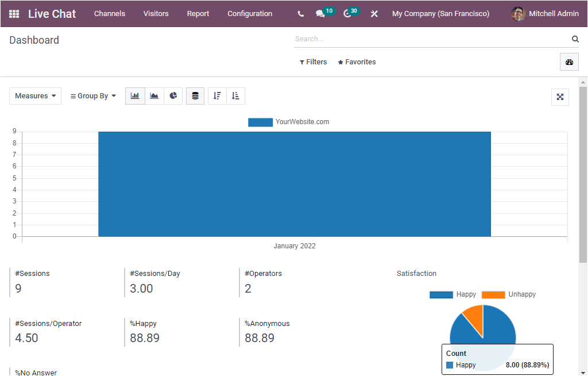Switch to pie chart view
The height and width of the screenshot is (376, 588).
tap(173, 95)
